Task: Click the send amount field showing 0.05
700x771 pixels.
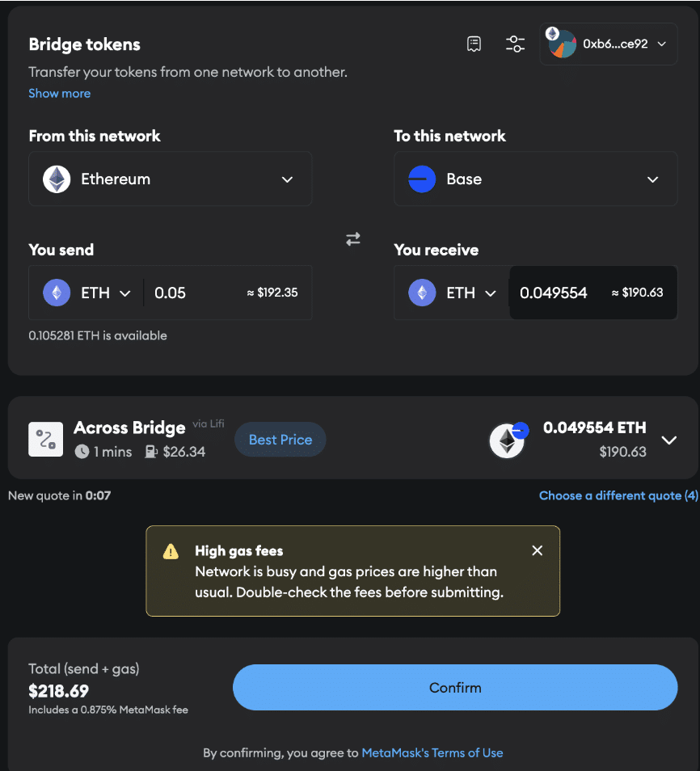Action: pos(194,293)
